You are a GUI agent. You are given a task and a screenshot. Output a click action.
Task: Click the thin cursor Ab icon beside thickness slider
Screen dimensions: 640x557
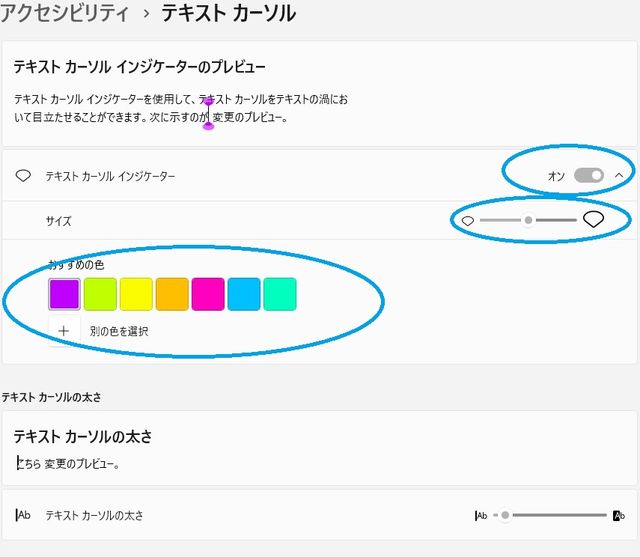pos(481,515)
